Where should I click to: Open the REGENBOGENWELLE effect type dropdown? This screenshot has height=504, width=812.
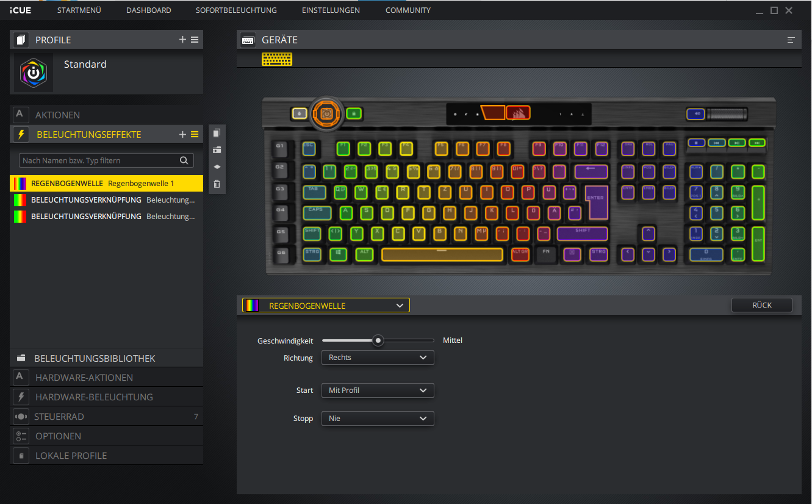pos(326,305)
